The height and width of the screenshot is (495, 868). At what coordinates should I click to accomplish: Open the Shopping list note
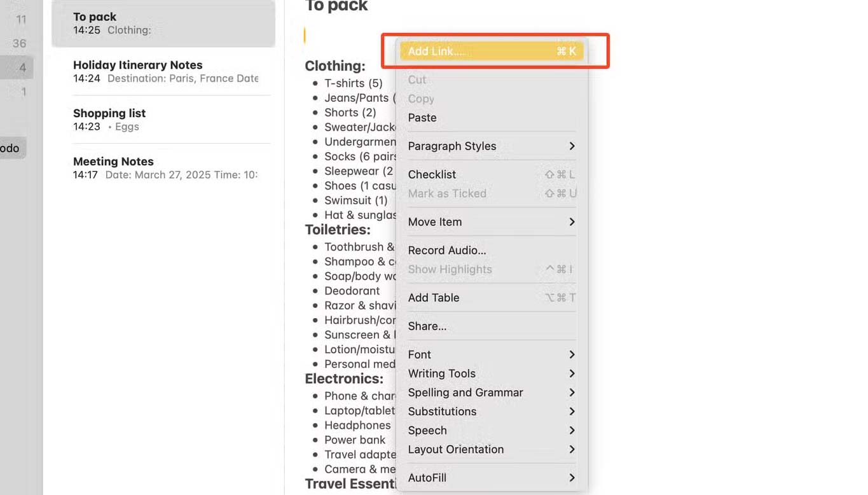(x=162, y=120)
